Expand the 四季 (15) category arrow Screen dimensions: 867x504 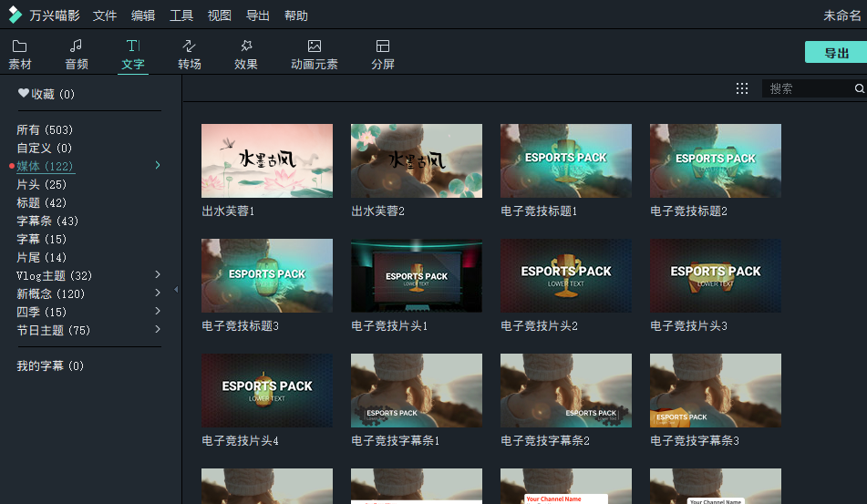(158, 311)
